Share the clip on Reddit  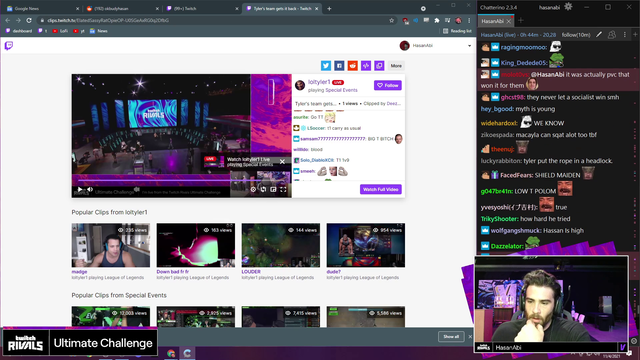click(x=353, y=66)
